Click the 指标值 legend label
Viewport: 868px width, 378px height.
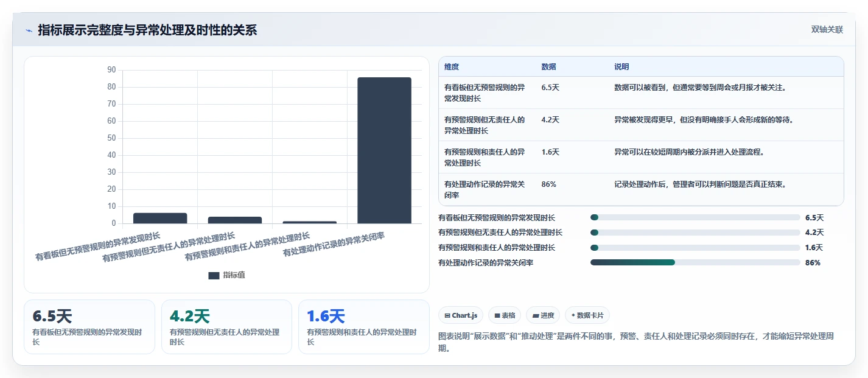click(234, 275)
